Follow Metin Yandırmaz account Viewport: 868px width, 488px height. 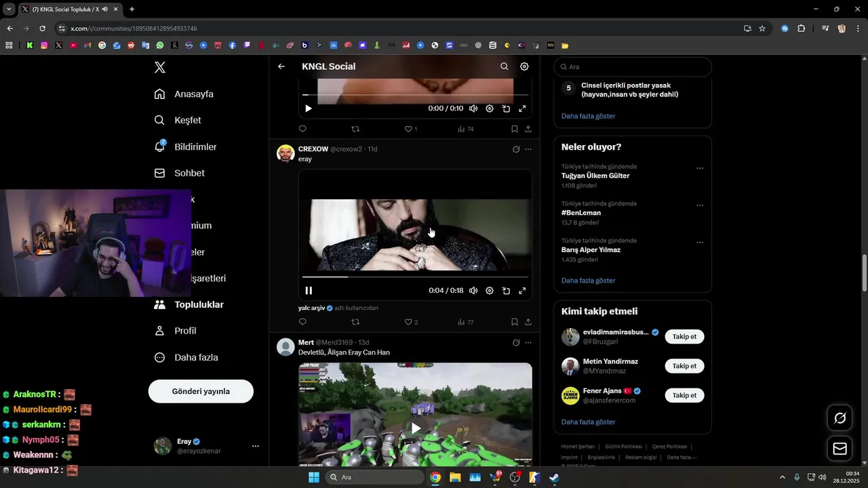click(x=684, y=366)
